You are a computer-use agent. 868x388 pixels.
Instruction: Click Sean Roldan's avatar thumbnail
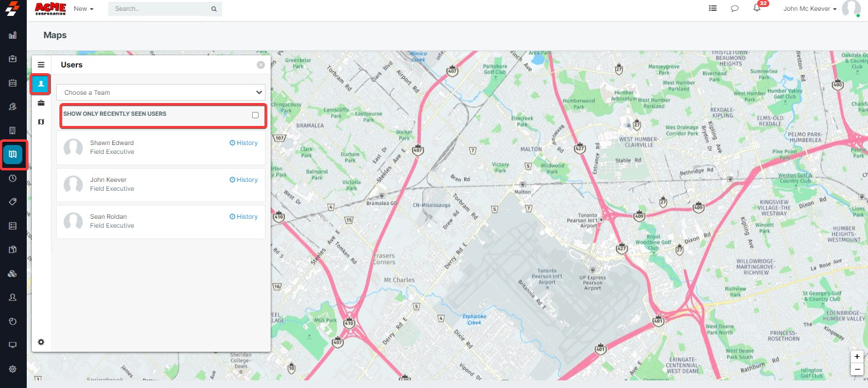(x=73, y=221)
